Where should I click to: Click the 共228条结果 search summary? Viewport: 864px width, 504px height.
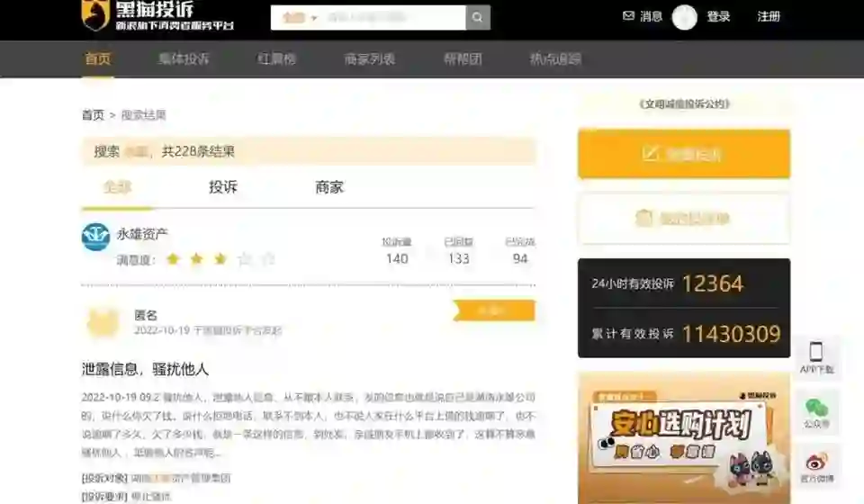tap(198, 151)
